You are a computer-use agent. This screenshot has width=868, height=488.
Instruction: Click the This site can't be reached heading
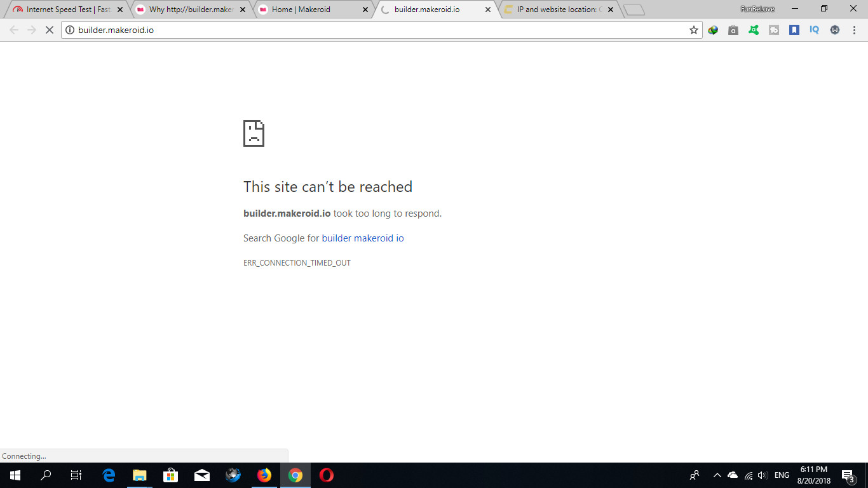click(328, 187)
